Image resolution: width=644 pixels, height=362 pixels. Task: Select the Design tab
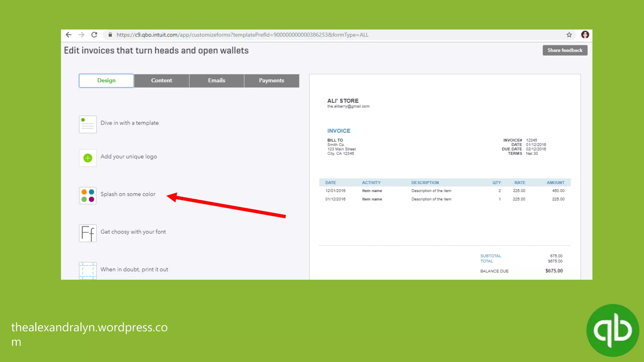(x=106, y=80)
